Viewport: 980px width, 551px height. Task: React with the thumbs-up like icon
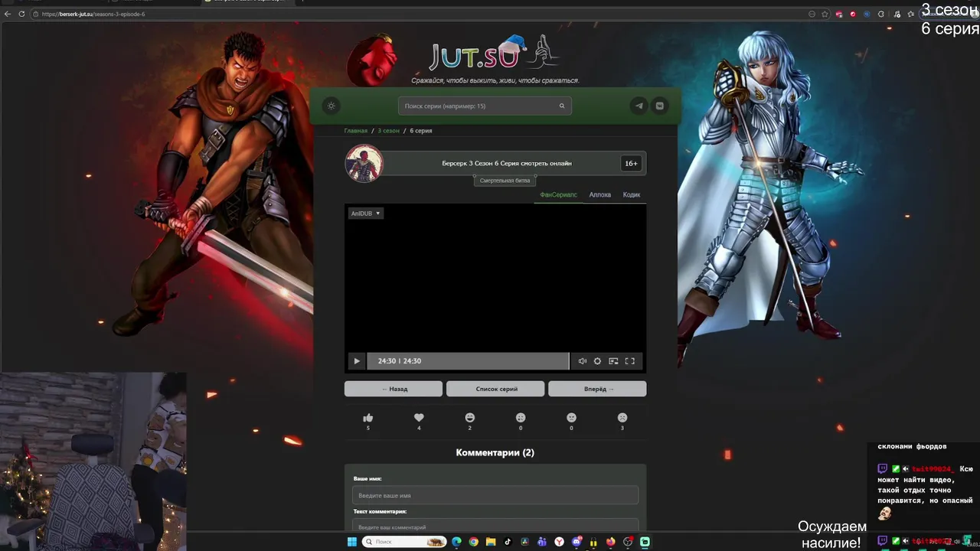[x=368, y=418]
